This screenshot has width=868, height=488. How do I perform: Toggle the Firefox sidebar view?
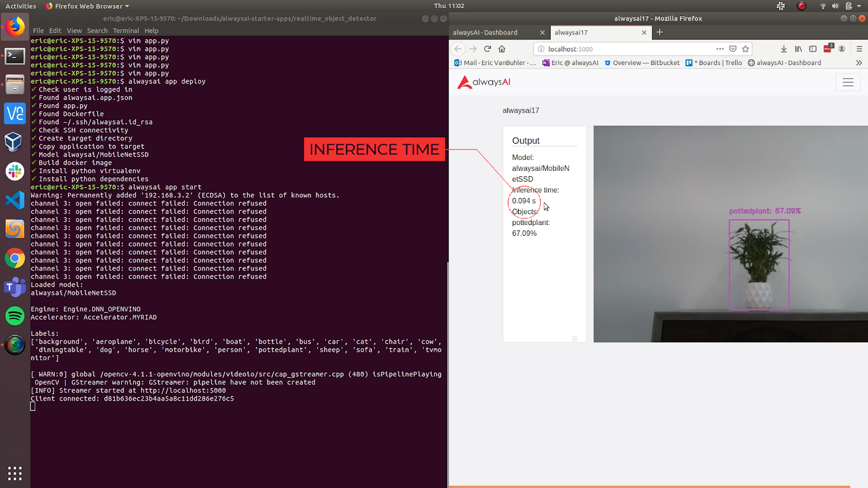tap(813, 49)
